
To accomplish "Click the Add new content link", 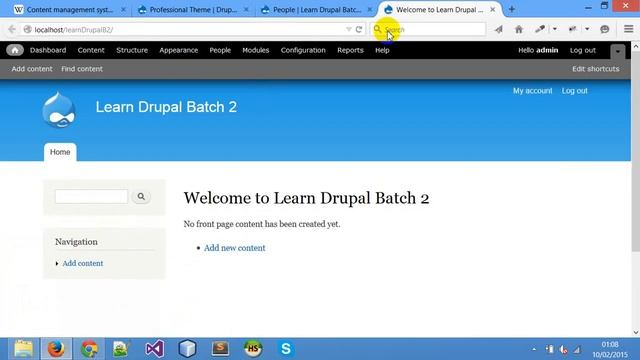I will click(x=234, y=248).
